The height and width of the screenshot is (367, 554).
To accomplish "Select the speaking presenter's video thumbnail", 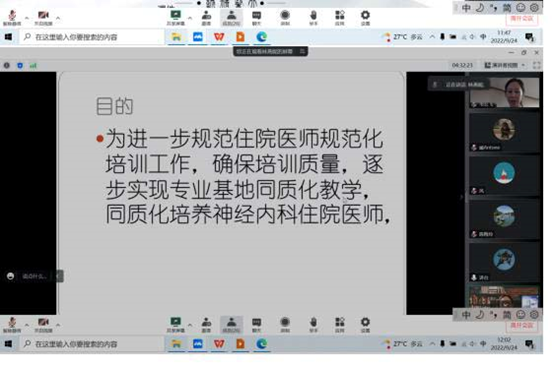I will click(504, 92).
